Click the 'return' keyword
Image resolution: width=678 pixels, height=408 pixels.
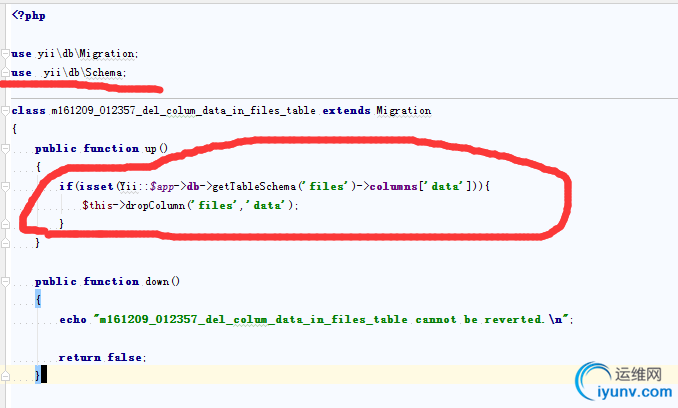[80, 357]
